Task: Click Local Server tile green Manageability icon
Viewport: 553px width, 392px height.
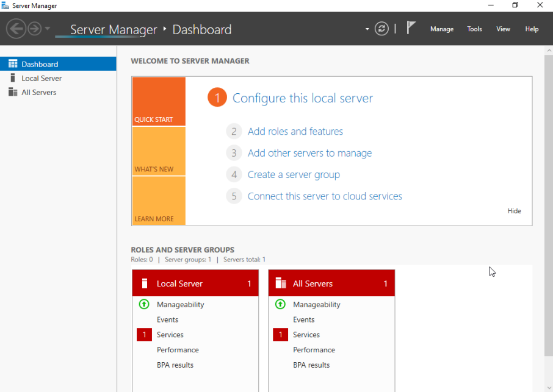Action: pyautogui.click(x=144, y=304)
